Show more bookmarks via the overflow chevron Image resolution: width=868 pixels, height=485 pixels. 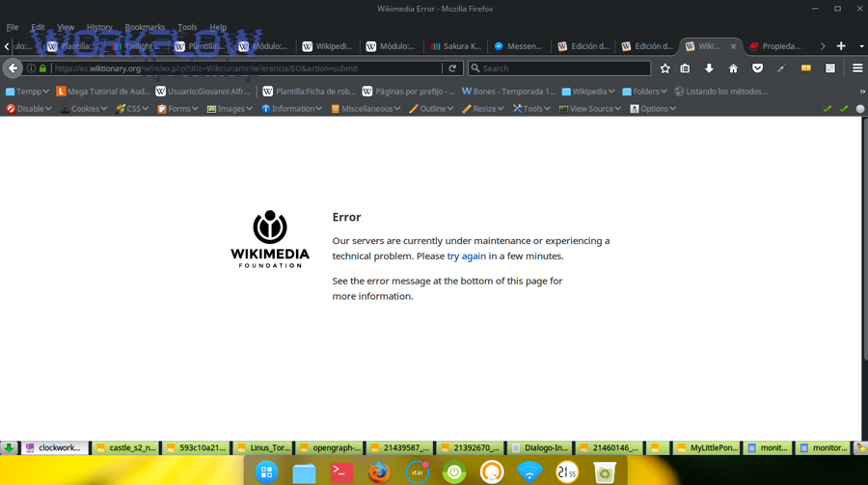(862, 92)
